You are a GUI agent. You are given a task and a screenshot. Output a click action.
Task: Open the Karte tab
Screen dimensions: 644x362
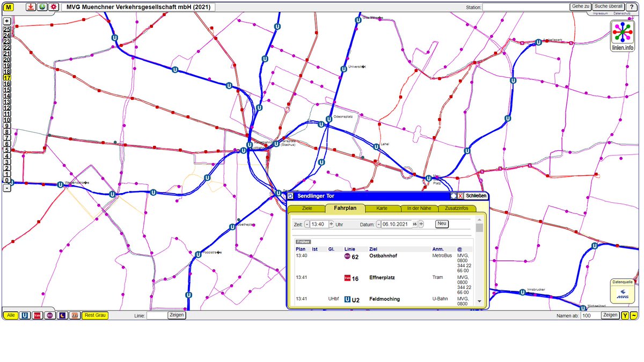click(x=382, y=208)
